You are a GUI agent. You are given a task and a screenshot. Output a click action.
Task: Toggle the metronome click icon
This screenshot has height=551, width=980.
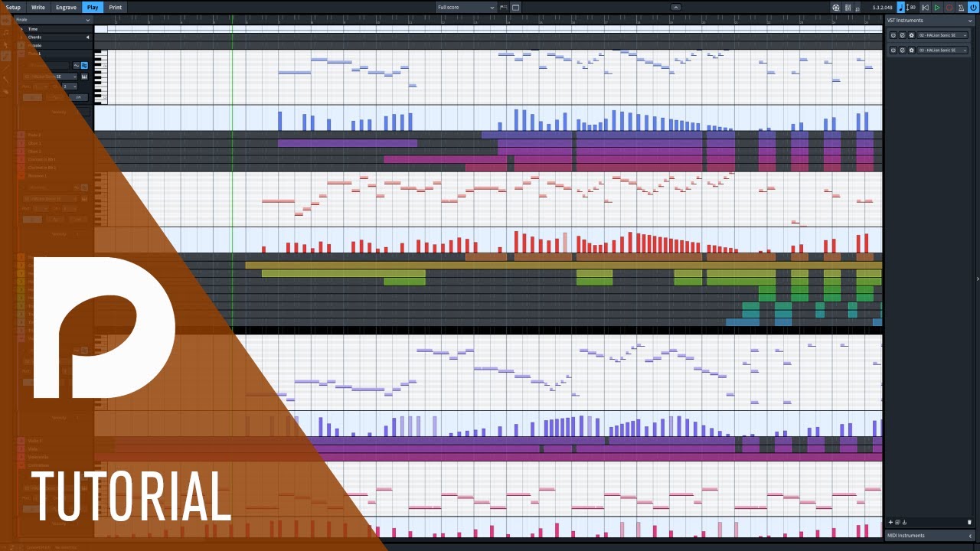click(x=961, y=8)
